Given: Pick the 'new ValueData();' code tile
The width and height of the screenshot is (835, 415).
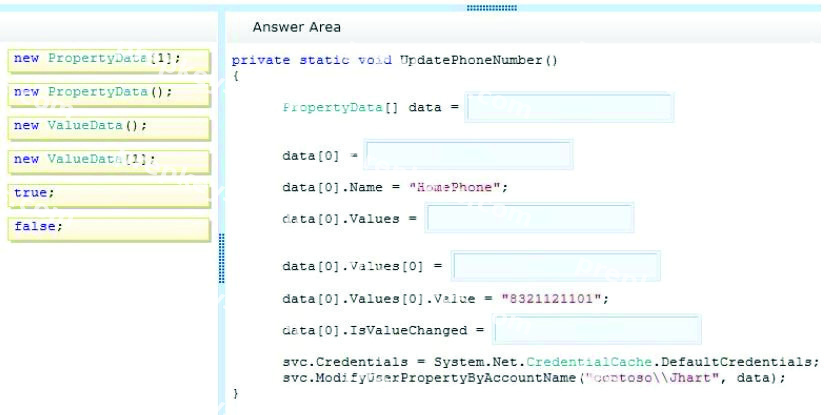Looking at the screenshot, I should [109, 128].
